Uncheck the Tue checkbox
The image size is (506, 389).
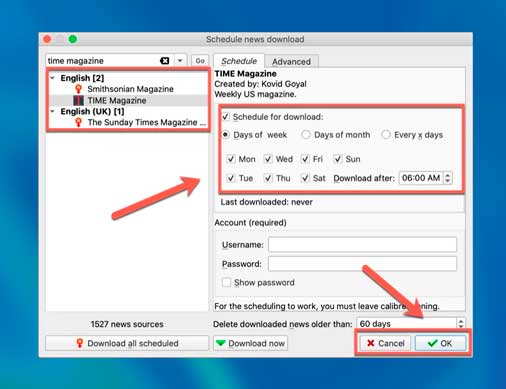[231, 178]
